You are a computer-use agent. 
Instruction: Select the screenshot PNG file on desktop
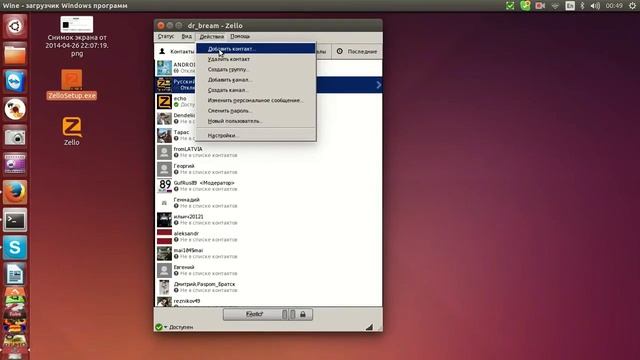77,37
